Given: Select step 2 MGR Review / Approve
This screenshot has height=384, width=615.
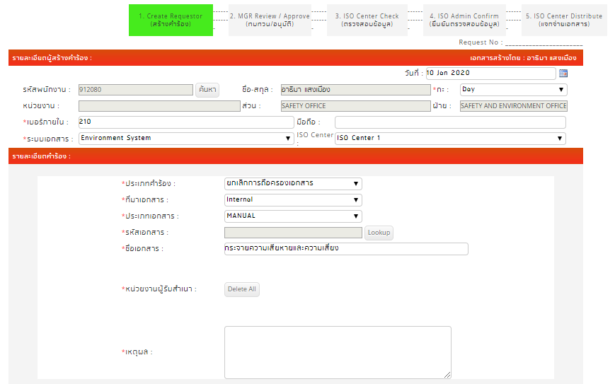Looking at the screenshot, I should (x=270, y=20).
